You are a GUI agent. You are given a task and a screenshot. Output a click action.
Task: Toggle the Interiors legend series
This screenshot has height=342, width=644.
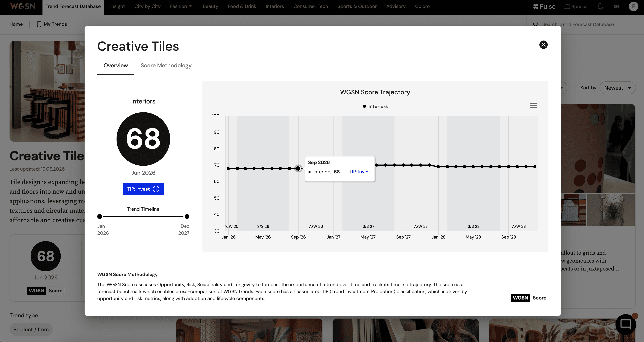(375, 106)
